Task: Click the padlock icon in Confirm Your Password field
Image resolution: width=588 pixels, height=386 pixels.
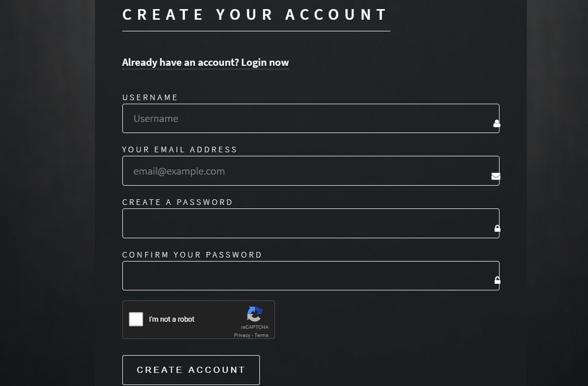Action: tap(497, 280)
